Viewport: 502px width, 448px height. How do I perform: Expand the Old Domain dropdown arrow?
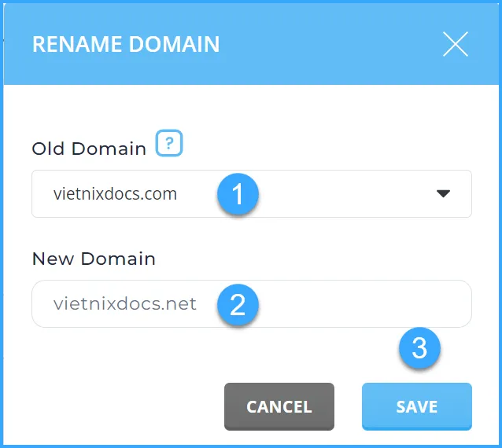click(x=443, y=193)
